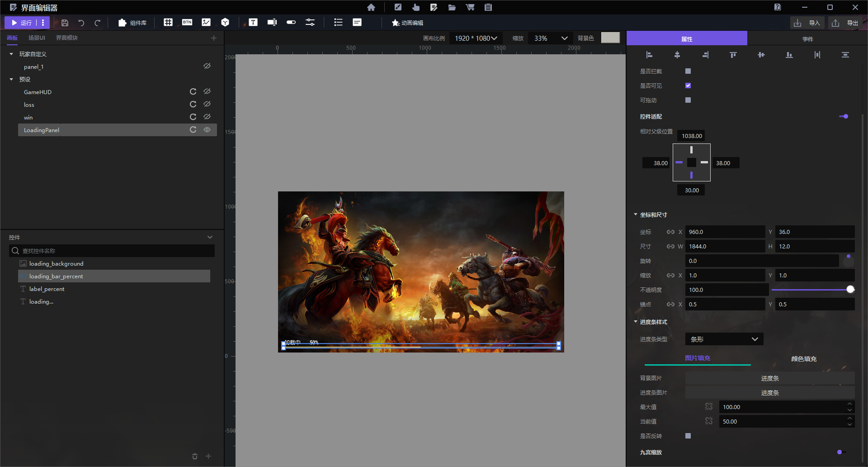Open the 进度条类型 条形 dropdown
Image resolution: width=868 pixels, height=467 pixels.
click(724, 339)
